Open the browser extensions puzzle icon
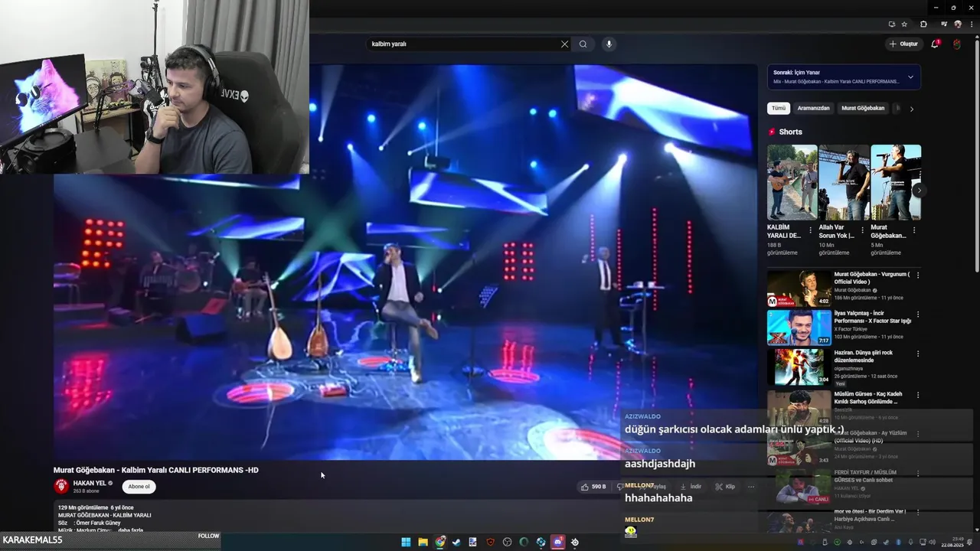Viewport: 980px width, 551px height. 923,24
